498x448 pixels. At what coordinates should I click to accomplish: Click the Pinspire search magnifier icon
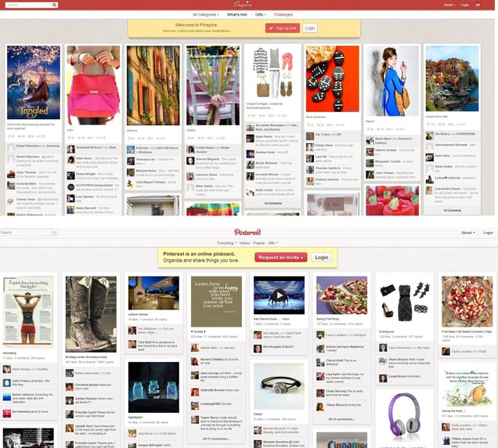click(x=54, y=5)
